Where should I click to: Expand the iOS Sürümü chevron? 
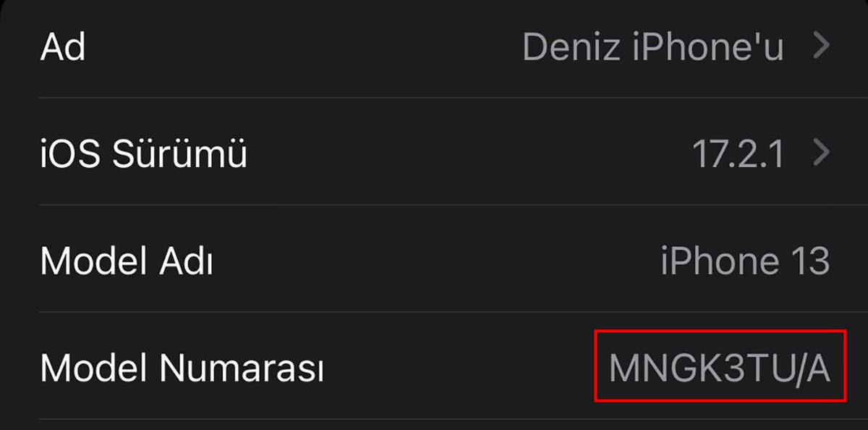(821, 152)
